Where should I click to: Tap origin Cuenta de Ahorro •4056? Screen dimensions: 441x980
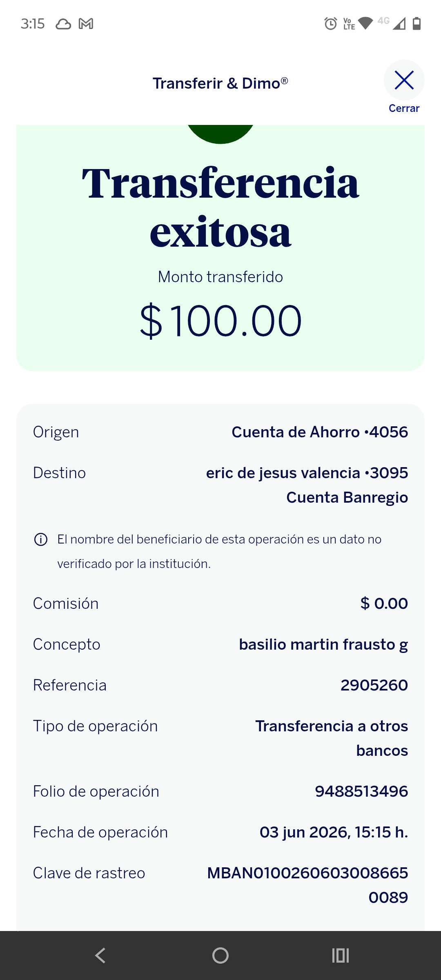coord(320,432)
